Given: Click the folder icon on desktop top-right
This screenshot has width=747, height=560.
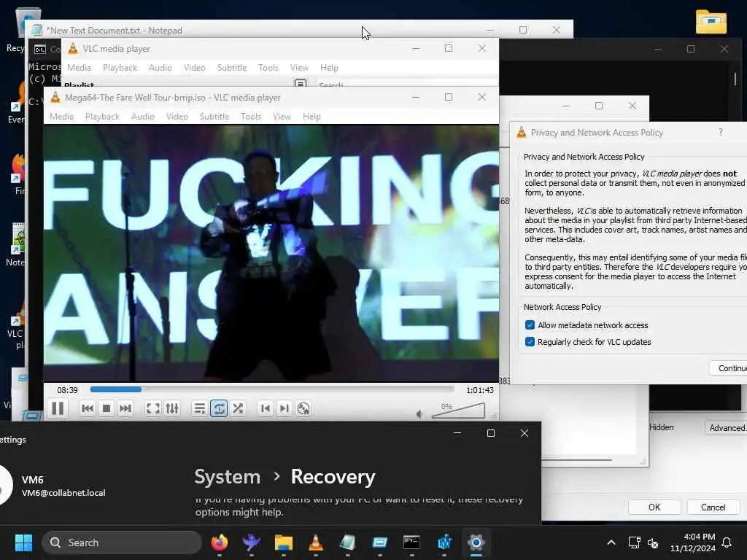Looking at the screenshot, I should pos(711,22).
